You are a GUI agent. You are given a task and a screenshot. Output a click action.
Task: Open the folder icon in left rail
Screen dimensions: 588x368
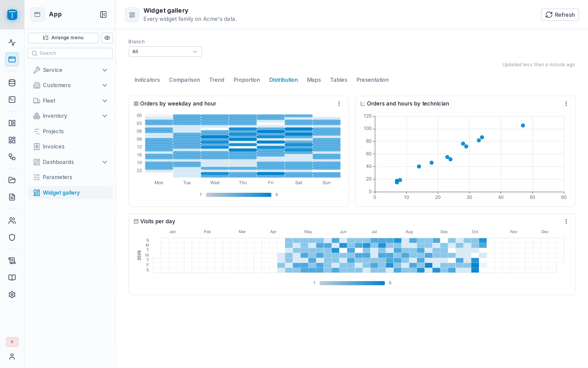pos(12,180)
